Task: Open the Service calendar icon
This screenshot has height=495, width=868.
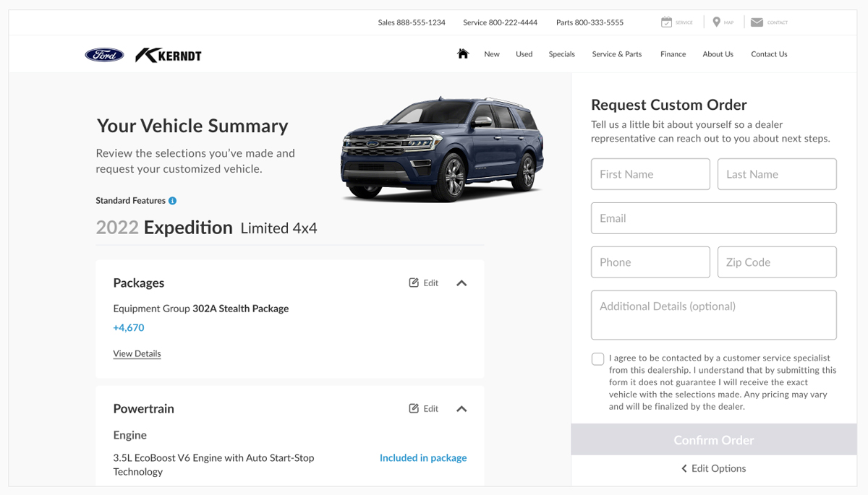Action: coord(666,22)
